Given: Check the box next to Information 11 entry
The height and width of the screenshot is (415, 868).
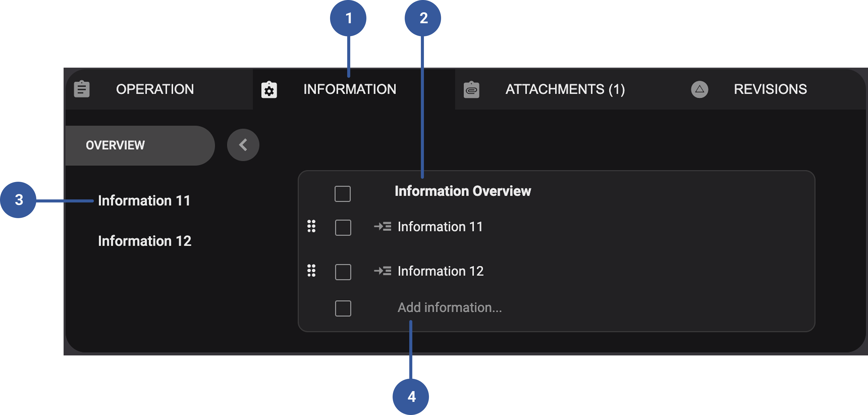Looking at the screenshot, I should 342,227.
